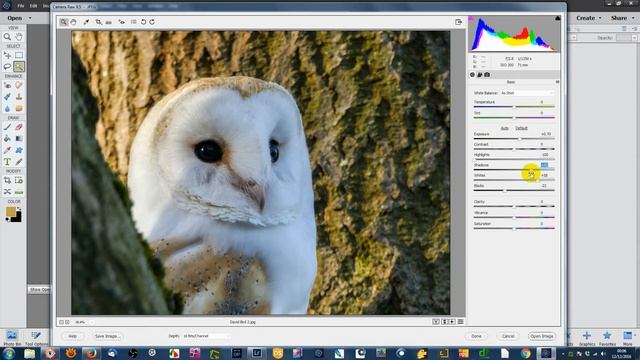
Task: Adjust the Temperature slider
Action: pyautogui.click(x=514, y=107)
